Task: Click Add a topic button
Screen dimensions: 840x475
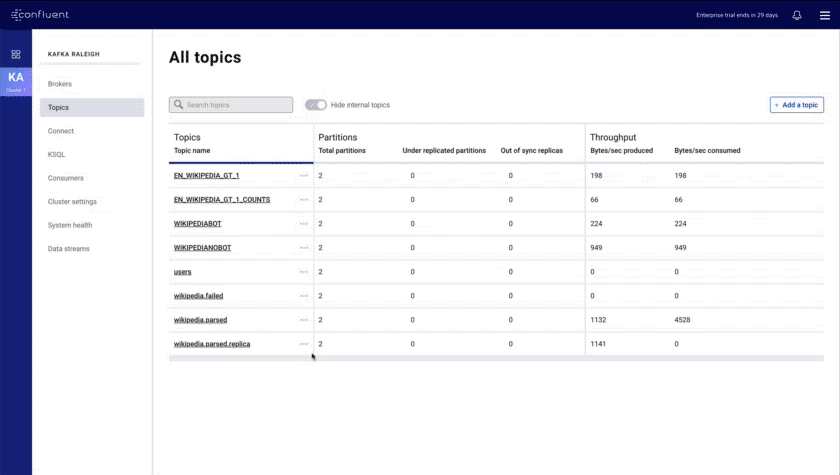Action: point(797,105)
